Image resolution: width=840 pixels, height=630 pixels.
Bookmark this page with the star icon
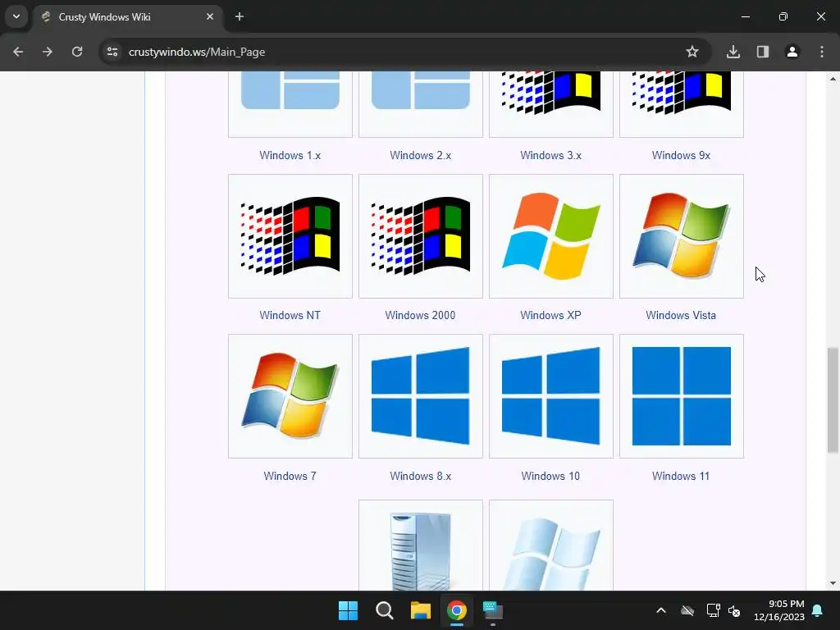[692, 52]
